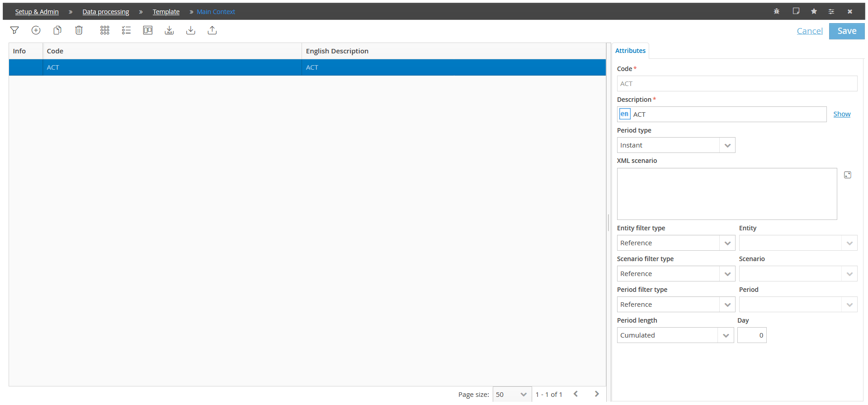Open the Period type dropdown
The height and width of the screenshot is (405, 868).
676,145
